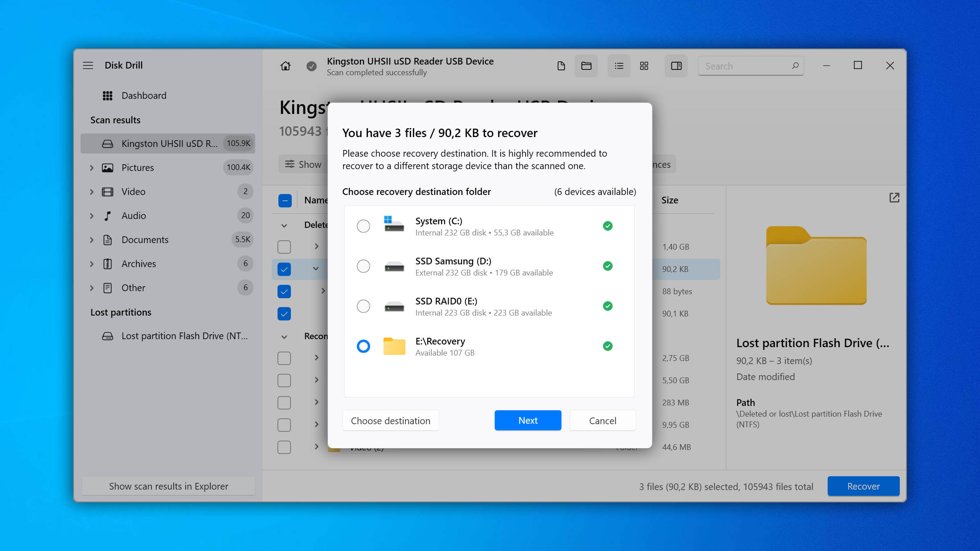This screenshot has width=980, height=551.
Task: Switch to file view icon in toolbar
Action: 561,66
